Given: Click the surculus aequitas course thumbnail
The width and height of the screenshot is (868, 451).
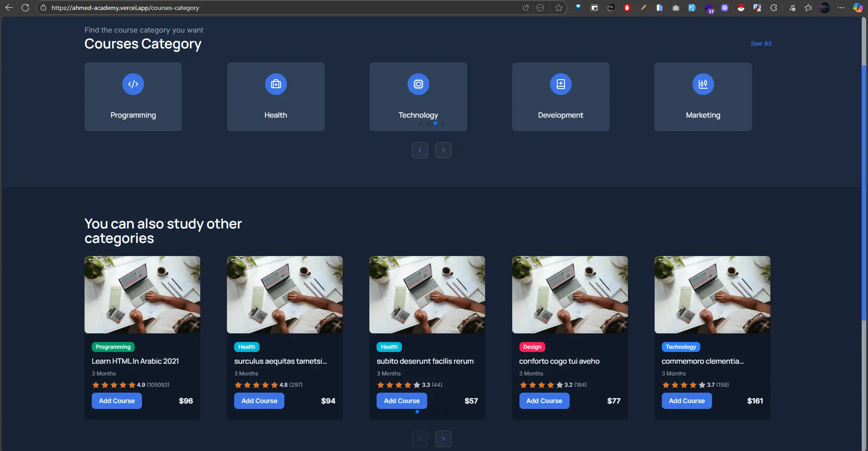Looking at the screenshot, I should 285,295.
